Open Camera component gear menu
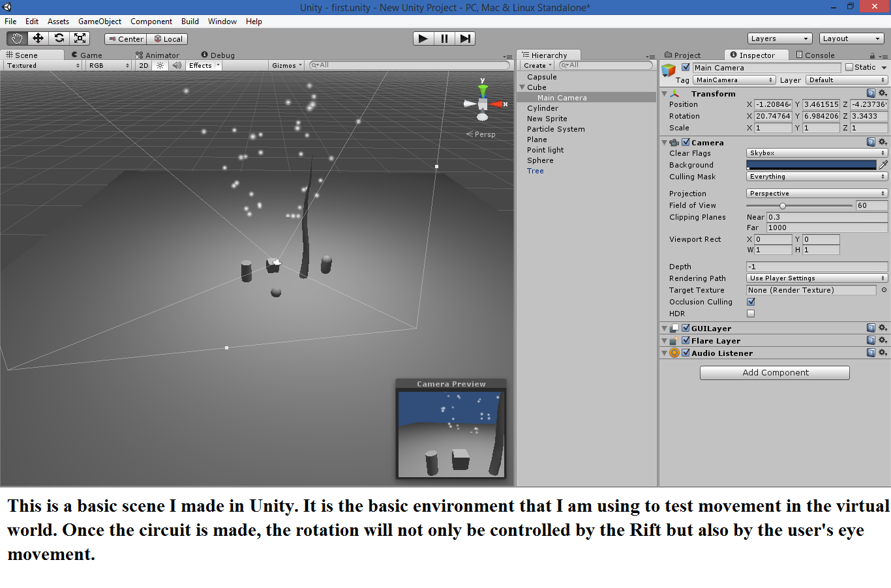 coord(883,142)
